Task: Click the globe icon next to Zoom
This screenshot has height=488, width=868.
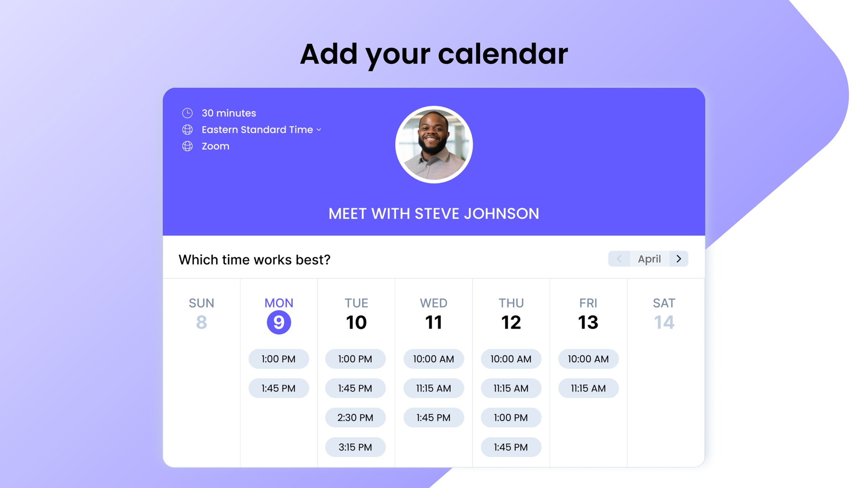Action: tap(188, 146)
